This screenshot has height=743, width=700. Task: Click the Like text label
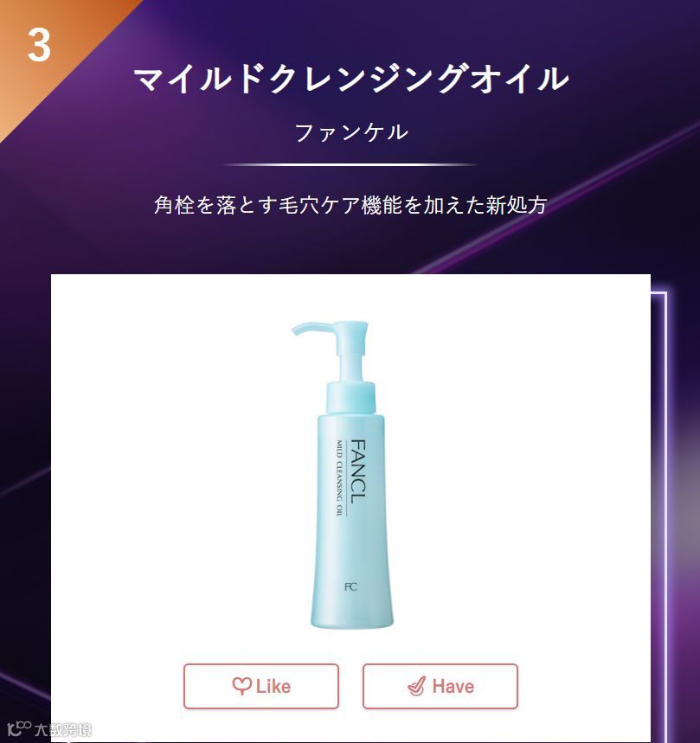pos(273,687)
